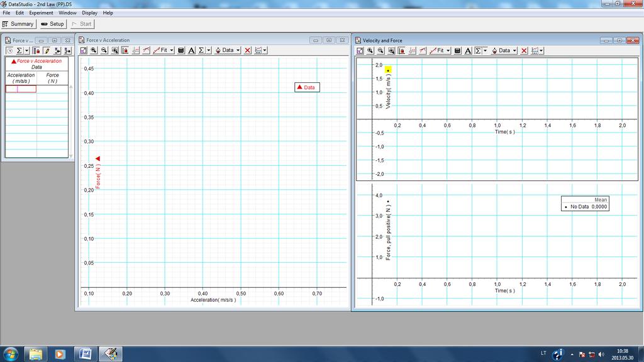Open Windows Start menu orb
644x362 pixels.
click(x=10, y=354)
